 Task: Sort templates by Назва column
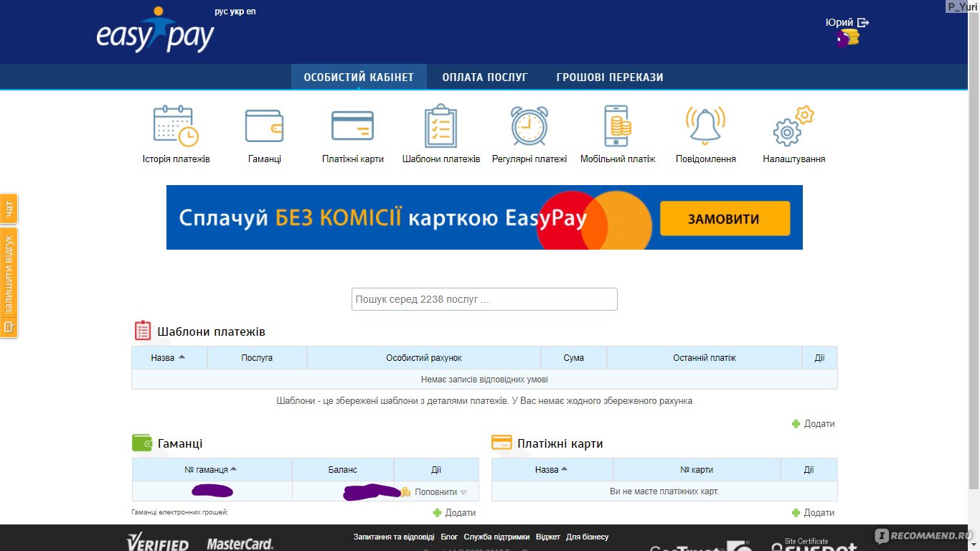pos(169,357)
